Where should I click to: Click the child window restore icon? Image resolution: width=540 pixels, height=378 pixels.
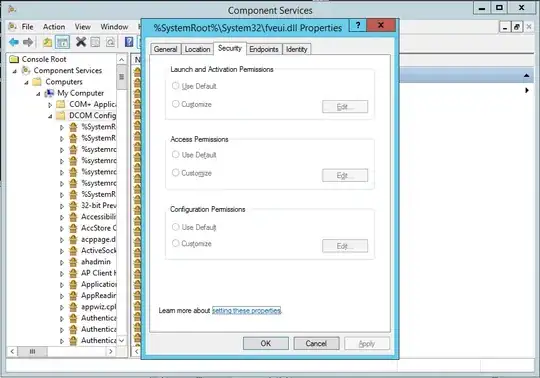[x=517, y=27]
